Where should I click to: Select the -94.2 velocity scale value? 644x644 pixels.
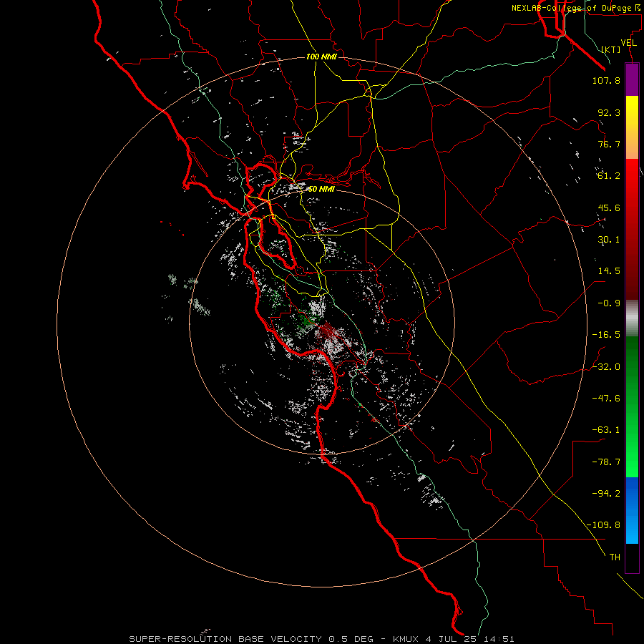tap(606, 494)
